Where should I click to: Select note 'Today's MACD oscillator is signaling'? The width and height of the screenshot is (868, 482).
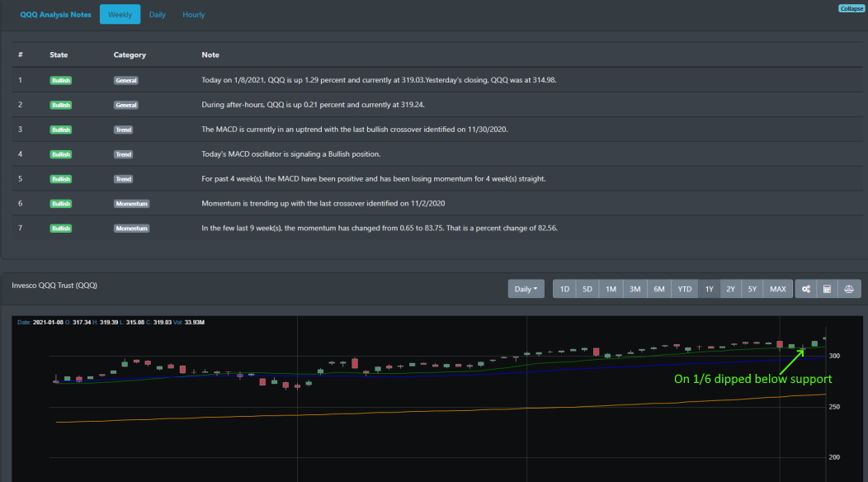click(291, 154)
